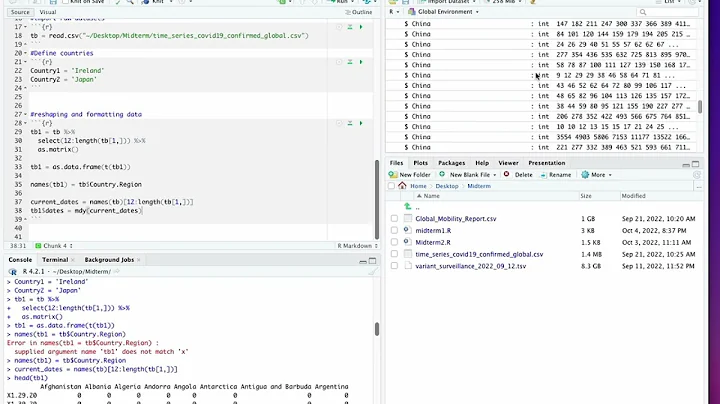
Task: Collapse the section at line 20
Action: click(25, 53)
